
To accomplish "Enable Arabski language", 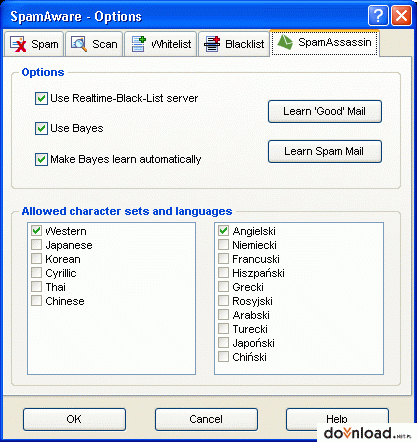I will click(x=223, y=315).
